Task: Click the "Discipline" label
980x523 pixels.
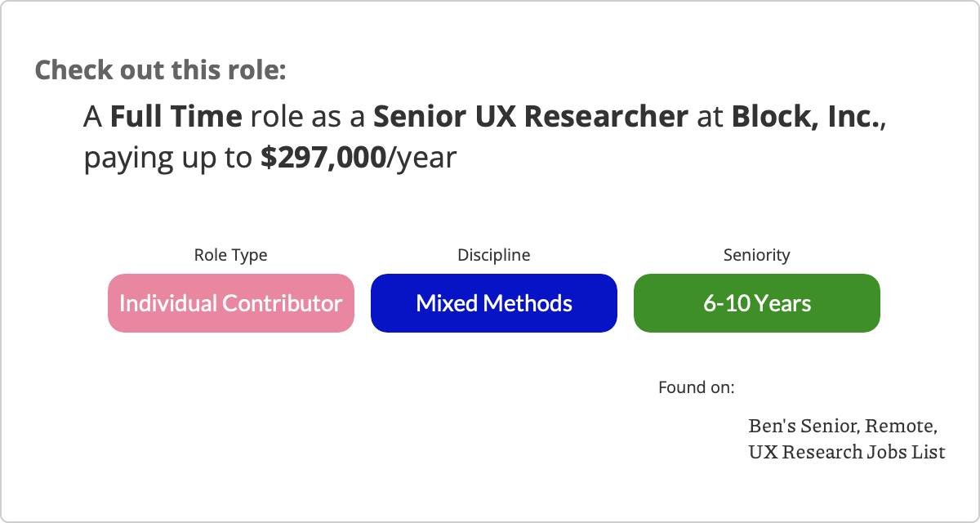Action: click(493, 255)
